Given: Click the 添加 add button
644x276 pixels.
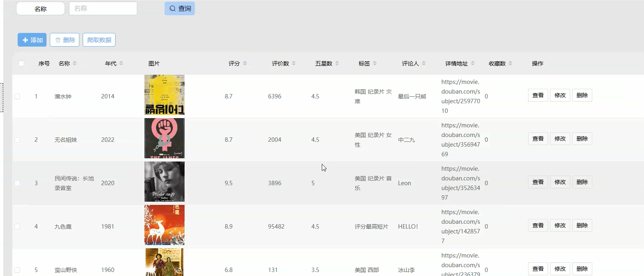Looking at the screenshot, I should coord(32,40).
